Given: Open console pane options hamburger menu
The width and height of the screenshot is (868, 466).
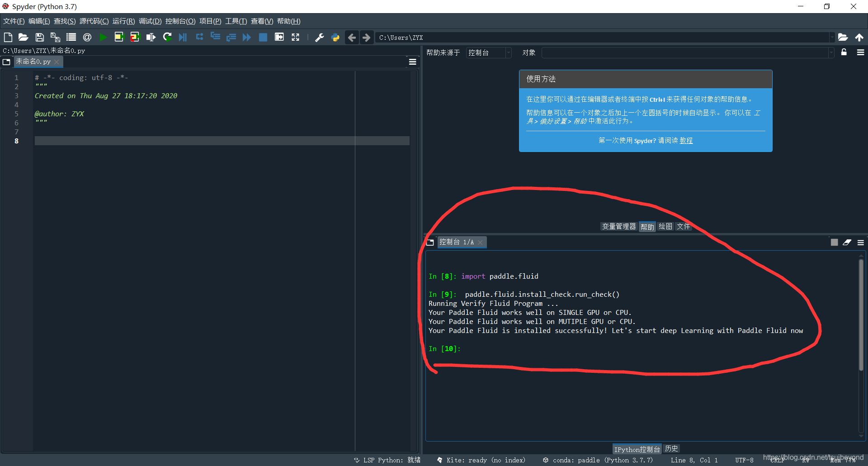Looking at the screenshot, I should [x=860, y=243].
